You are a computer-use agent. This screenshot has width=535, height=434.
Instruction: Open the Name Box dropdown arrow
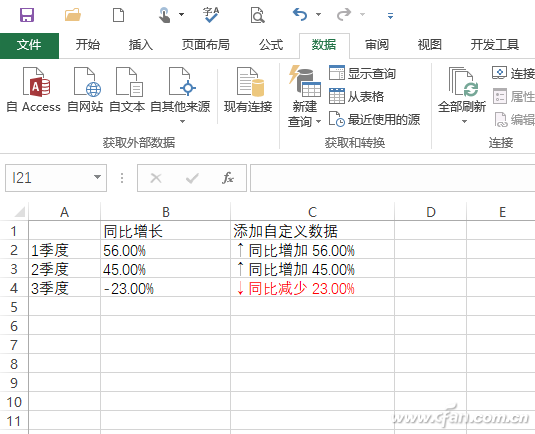(x=98, y=177)
